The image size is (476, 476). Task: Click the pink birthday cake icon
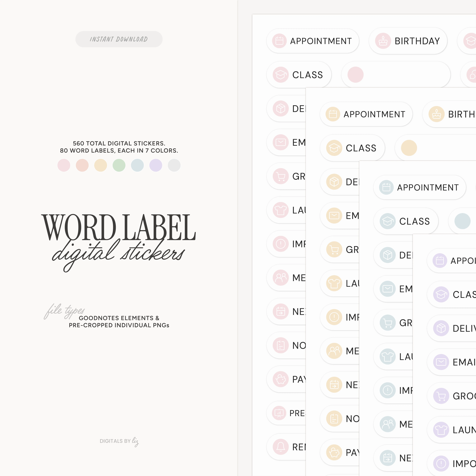click(383, 41)
